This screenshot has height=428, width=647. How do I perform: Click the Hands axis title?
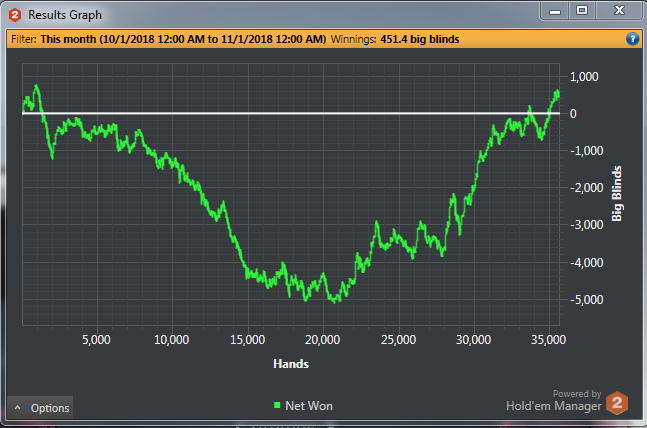pyautogui.click(x=291, y=364)
